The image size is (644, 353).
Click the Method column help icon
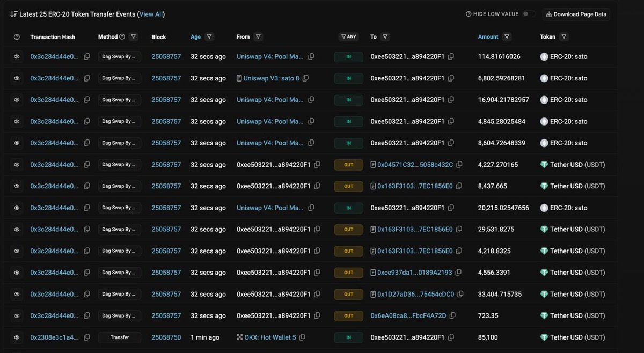122,37
